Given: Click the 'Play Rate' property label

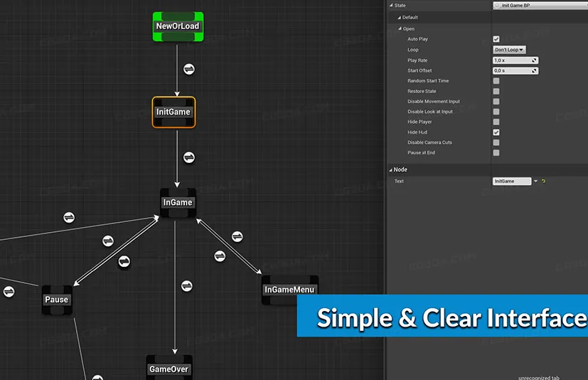Looking at the screenshot, I should (x=417, y=60).
